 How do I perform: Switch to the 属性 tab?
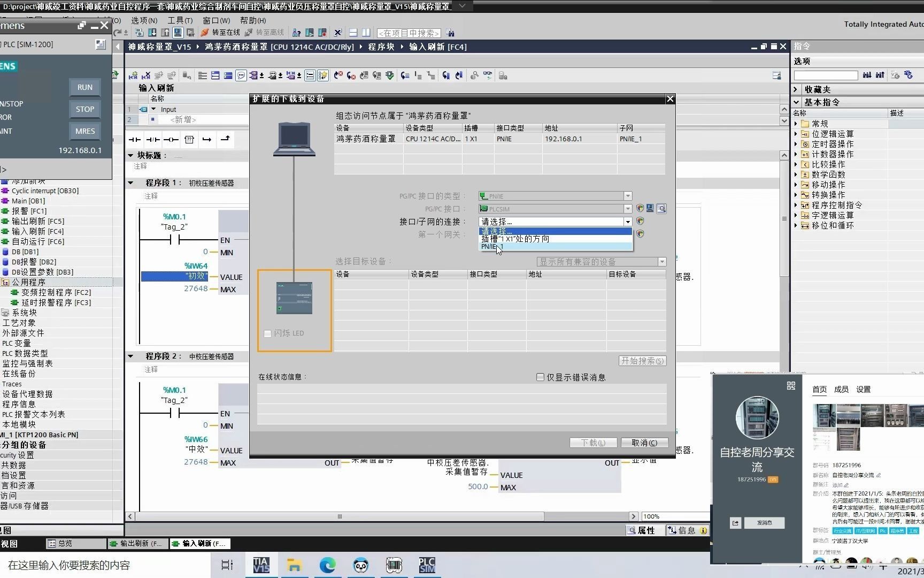641,530
